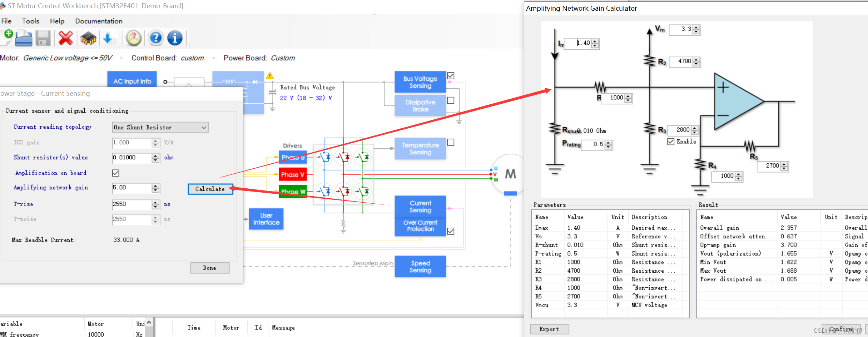
Task: Toggle the Temperature Sensing checkbox
Action: coord(451,142)
